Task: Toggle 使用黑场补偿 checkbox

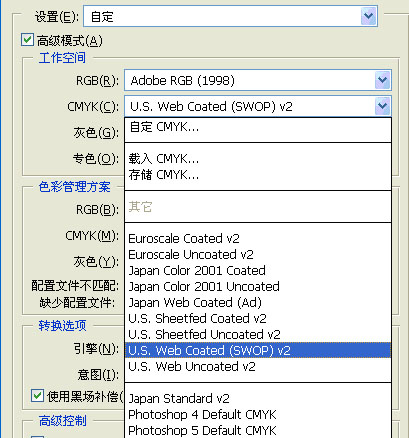Action: click(x=37, y=396)
